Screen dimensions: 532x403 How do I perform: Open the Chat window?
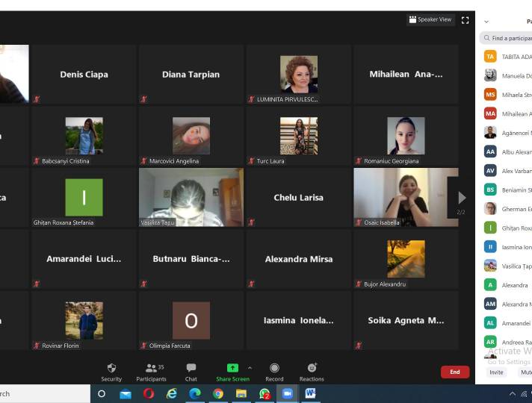pos(191,371)
